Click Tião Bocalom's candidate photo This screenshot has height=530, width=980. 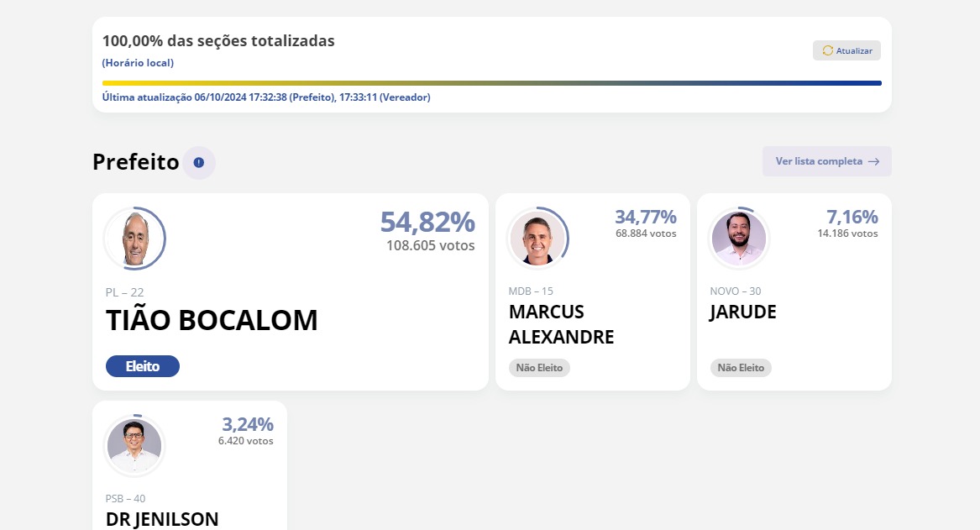click(x=135, y=239)
